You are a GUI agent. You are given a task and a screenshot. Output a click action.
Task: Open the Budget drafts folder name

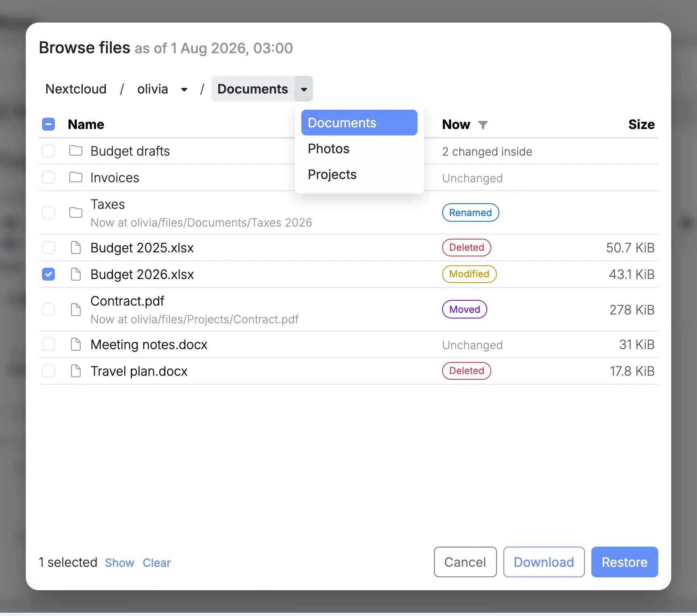[130, 151]
